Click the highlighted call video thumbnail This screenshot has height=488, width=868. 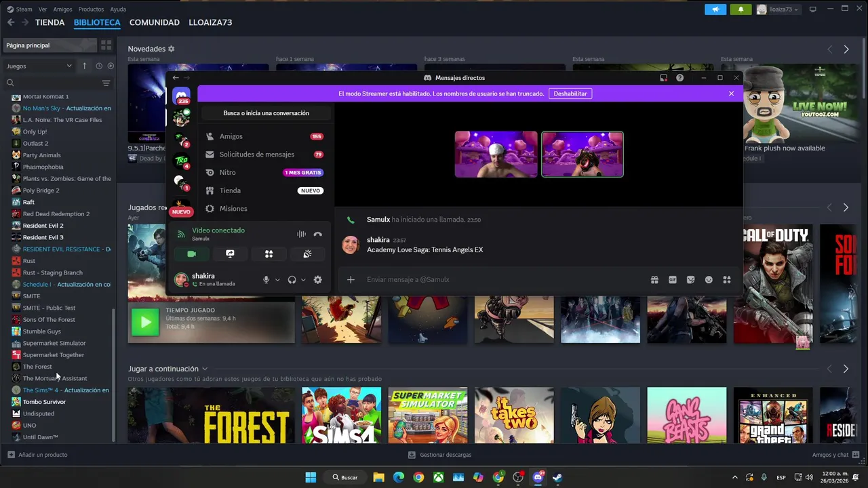pyautogui.click(x=583, y=155)
